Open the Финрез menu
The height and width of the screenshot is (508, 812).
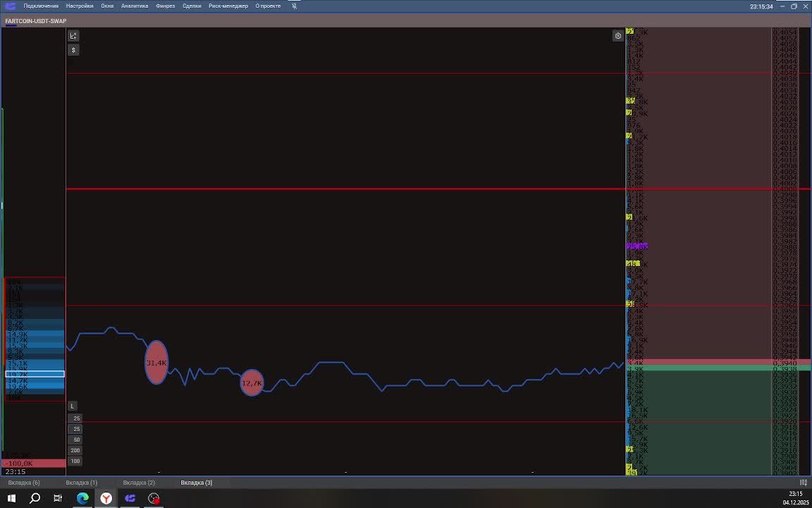(x=165, y=6)
